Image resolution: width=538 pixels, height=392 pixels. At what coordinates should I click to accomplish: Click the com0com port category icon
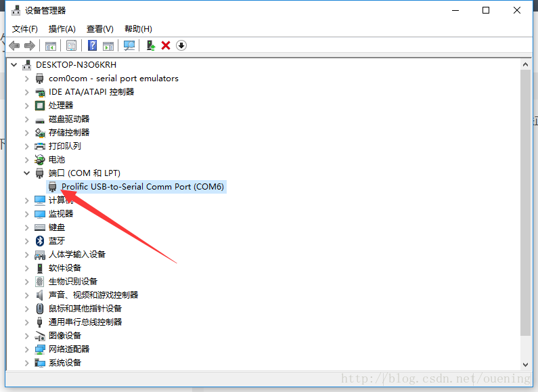click(x=40, y=79)
